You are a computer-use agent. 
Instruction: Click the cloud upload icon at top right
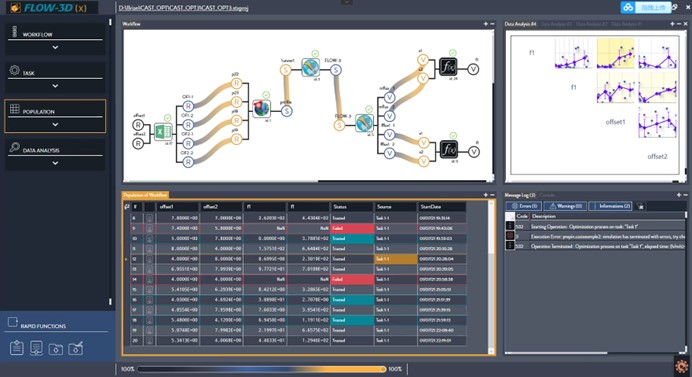pyautogui.click(x=628, y=8)
